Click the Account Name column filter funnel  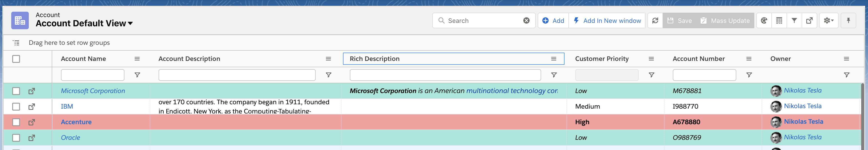tap(137, 75)
